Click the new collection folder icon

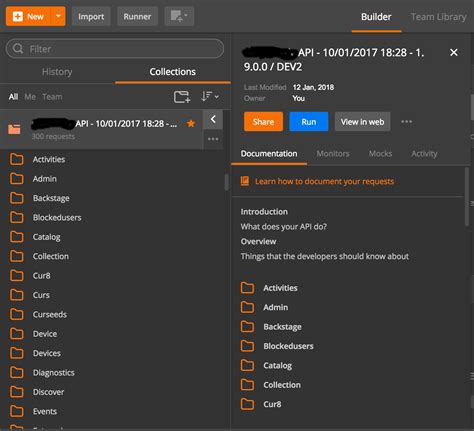click(x=182, y=97)
